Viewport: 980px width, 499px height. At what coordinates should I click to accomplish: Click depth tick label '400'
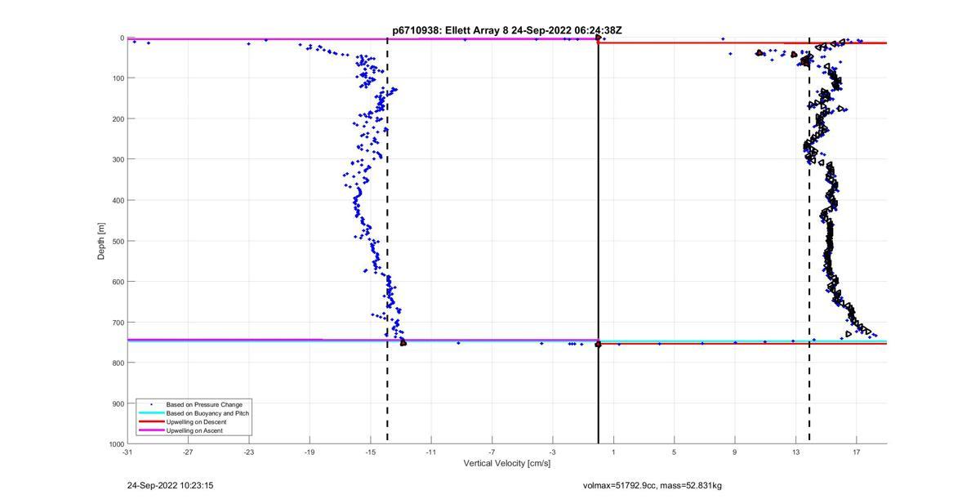(118, 200)
